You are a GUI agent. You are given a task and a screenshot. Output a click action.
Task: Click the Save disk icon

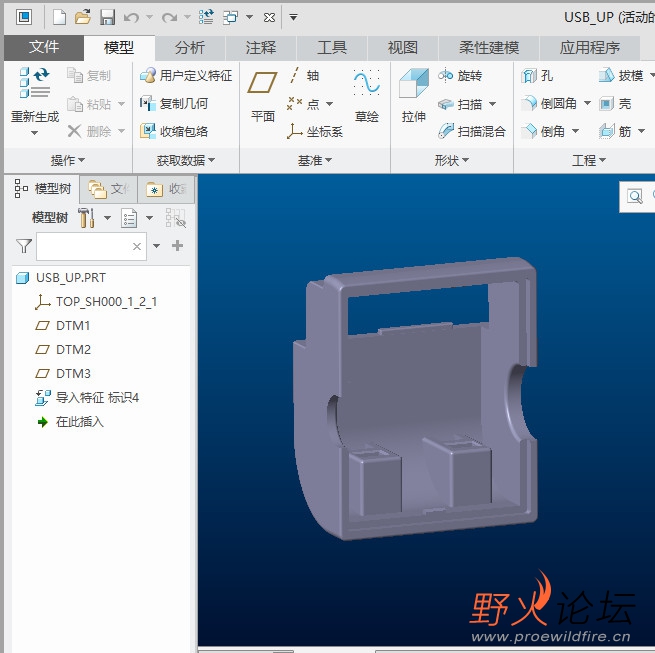(x=107, y=17)
